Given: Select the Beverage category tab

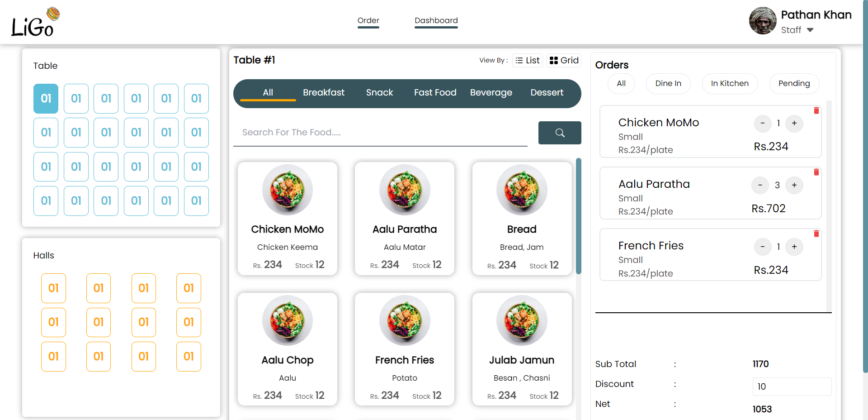Looking at the screenshot, I should pyautogui.click(x=491, y=92).
